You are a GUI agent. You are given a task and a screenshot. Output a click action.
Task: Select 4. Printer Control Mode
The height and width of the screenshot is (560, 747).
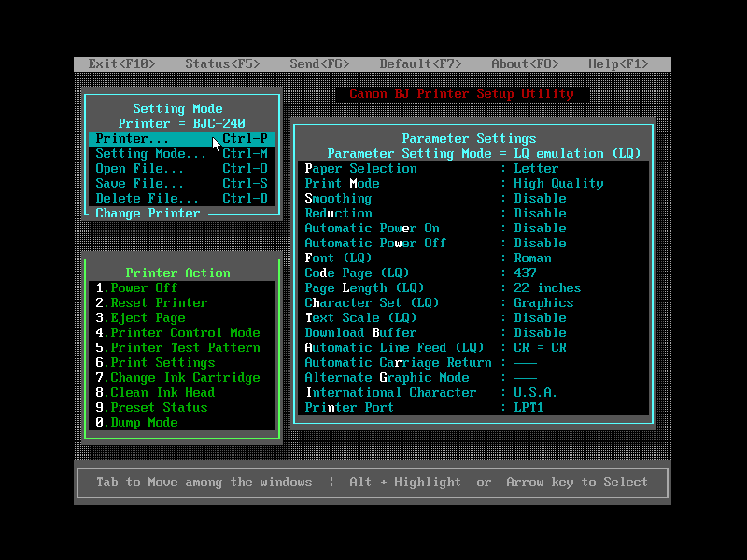[182, 332]
